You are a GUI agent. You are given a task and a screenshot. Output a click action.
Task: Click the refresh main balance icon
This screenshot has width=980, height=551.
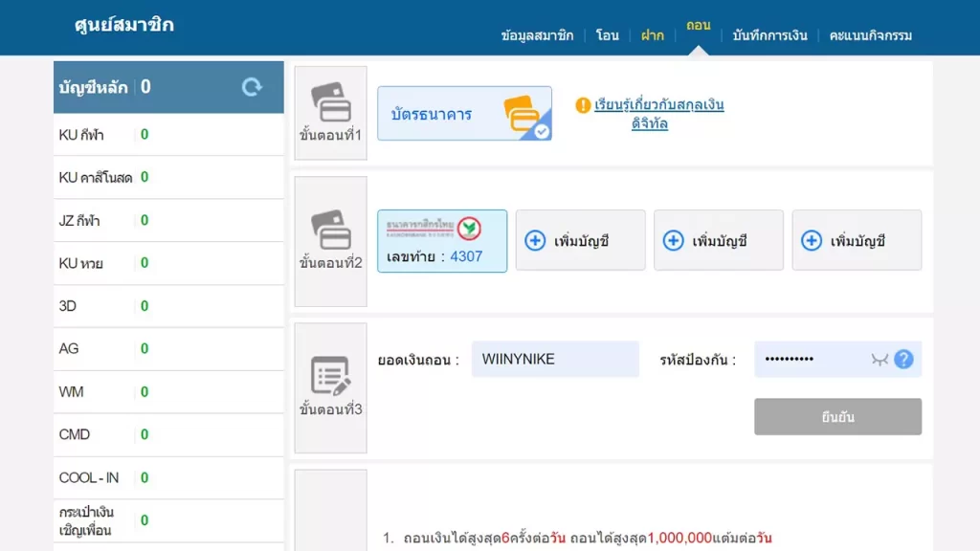(x=252, y=87)
